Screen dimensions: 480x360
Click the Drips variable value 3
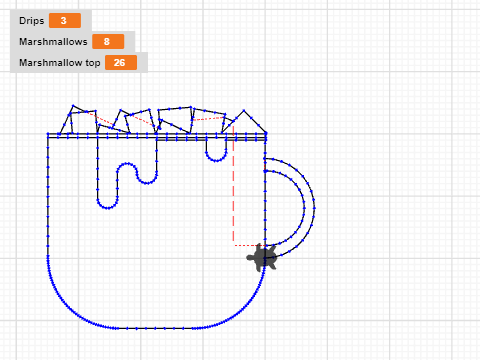(65, 21)
